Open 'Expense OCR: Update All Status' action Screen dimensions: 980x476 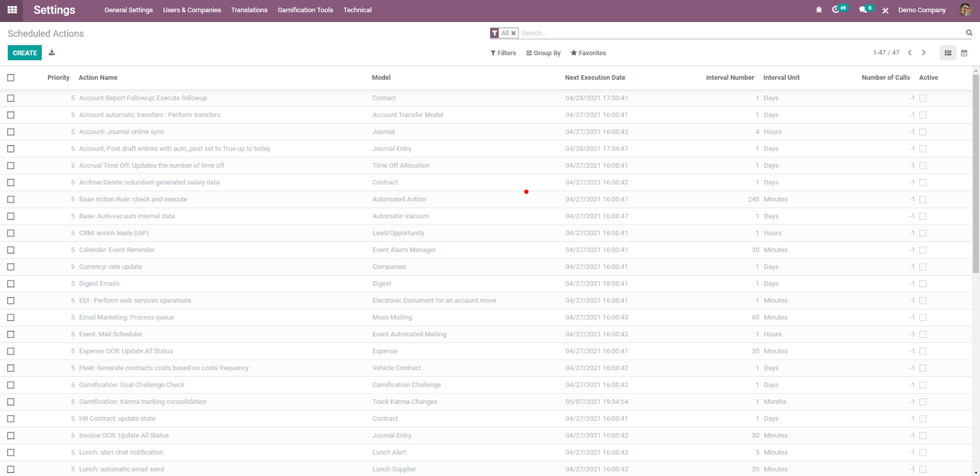pos(126,351)
